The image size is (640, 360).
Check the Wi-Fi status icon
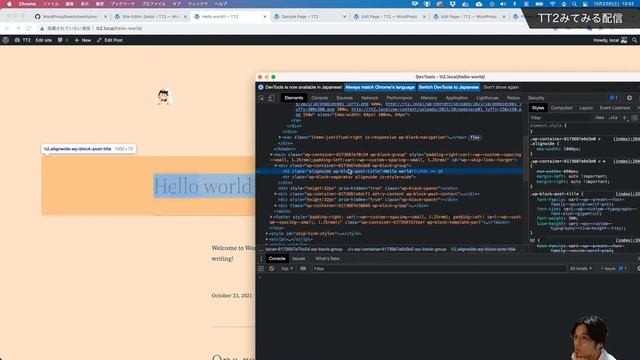pos(553,4)
